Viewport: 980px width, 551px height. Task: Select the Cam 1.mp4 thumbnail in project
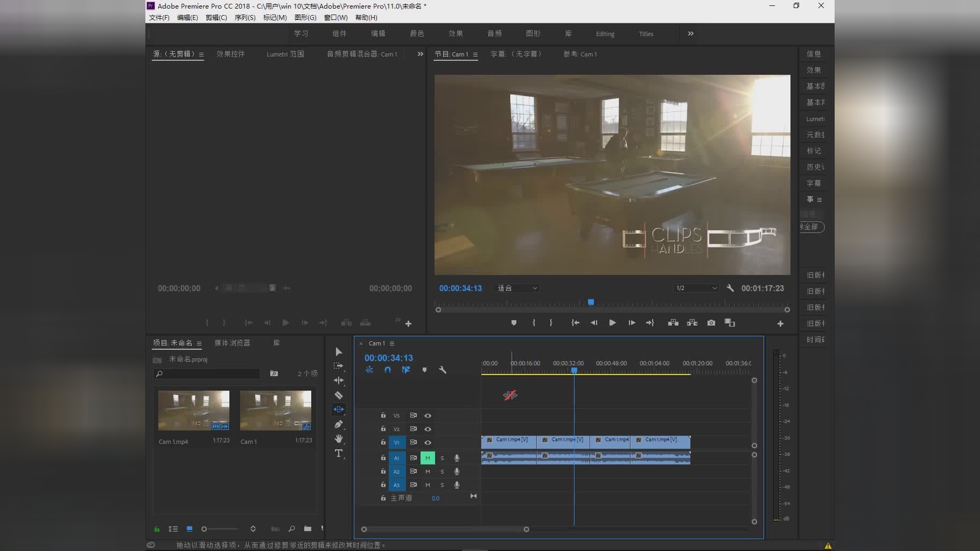(x=194, y=410)
